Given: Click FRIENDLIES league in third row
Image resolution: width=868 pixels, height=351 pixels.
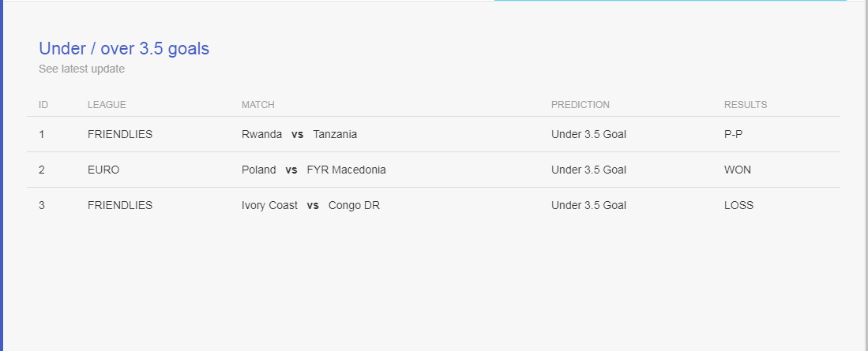Looking at the screenshot, I should point(120,205).
